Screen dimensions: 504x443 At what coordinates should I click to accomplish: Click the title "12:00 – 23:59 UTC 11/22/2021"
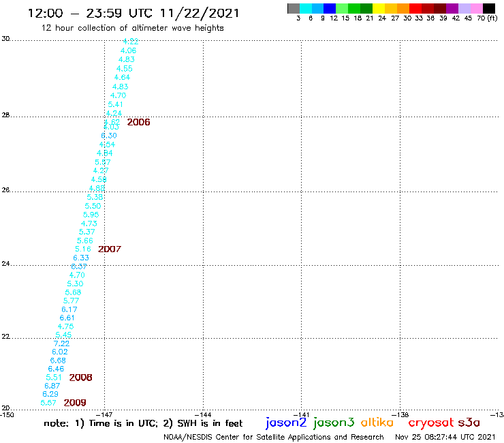pyautogui.click(x=133, y=13)
